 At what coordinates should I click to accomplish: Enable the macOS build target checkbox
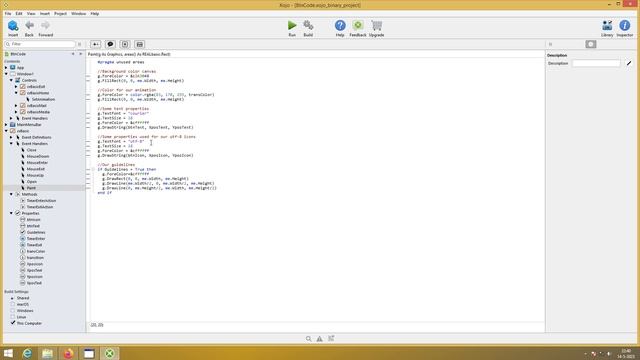tap(13, 304)
